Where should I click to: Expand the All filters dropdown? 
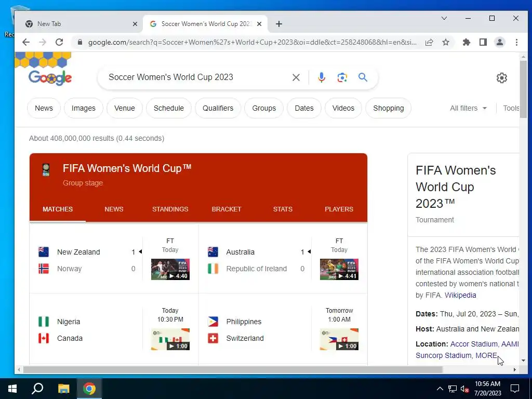coord(468,108)
